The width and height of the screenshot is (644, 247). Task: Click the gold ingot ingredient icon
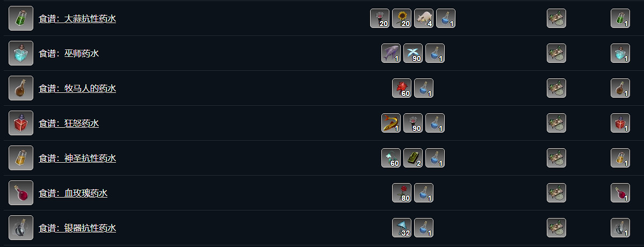413,158
